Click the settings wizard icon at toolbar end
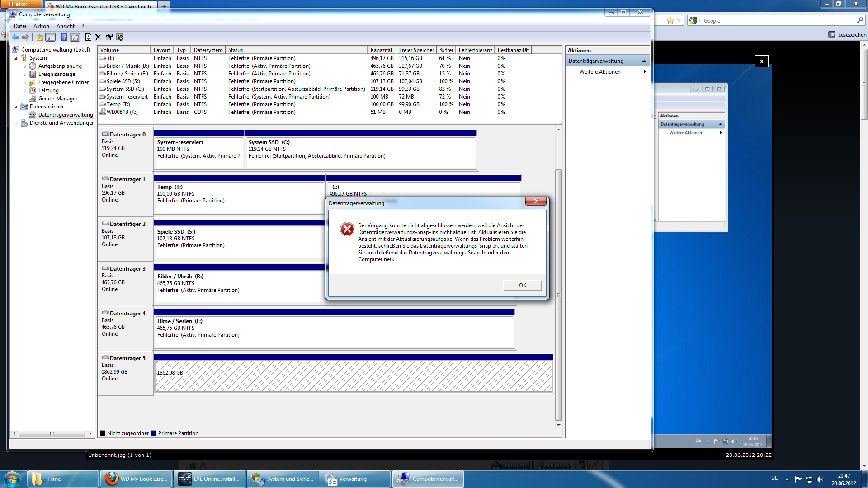This screenshot has height=488, width=868. 120,38
